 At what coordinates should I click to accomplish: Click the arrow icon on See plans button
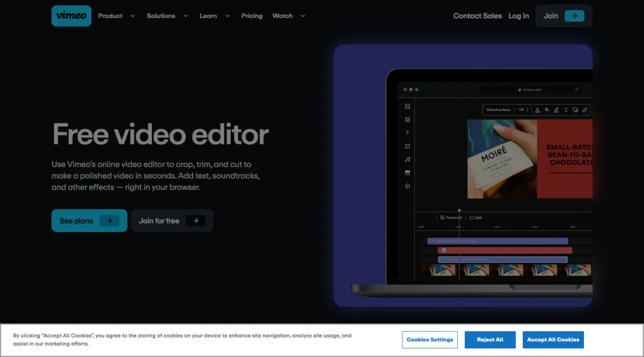109,221
